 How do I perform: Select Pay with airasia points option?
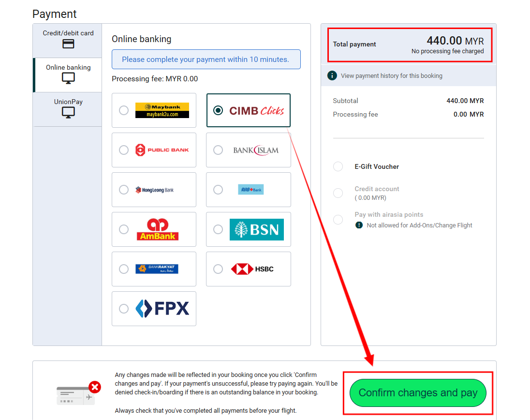[338, 220]
